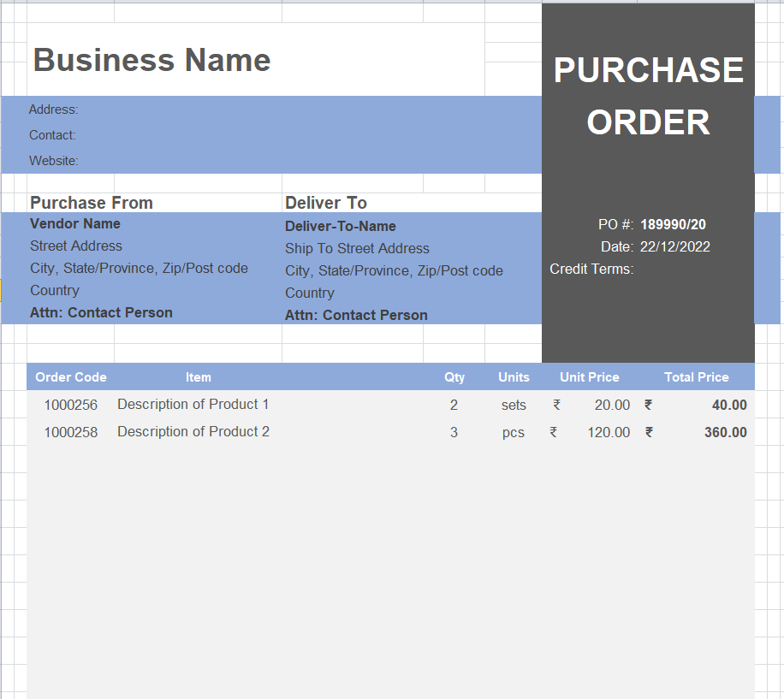The image size is (784, 699).
Task: Select the units cell reading sets
Action: (514, 405)
